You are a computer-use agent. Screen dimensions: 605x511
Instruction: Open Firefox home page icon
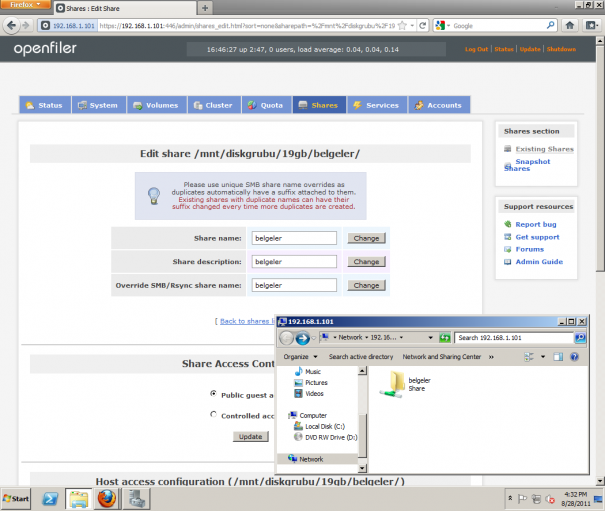570,25
